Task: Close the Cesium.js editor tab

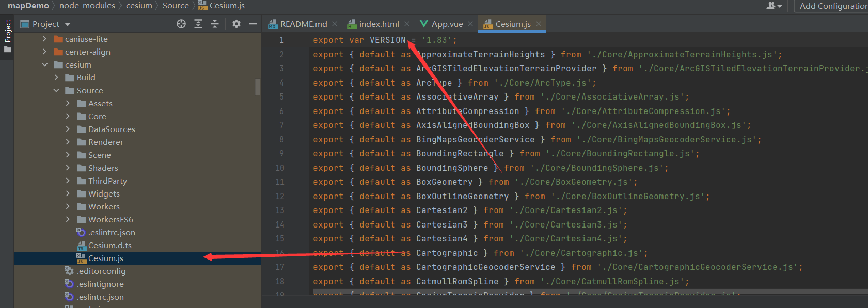Action: 539,24
